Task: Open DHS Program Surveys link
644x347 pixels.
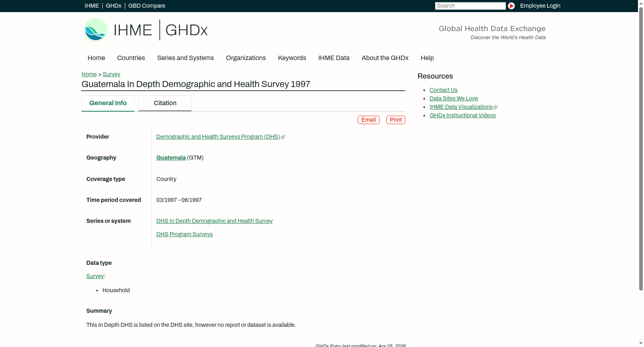Action: pos(184,235)
